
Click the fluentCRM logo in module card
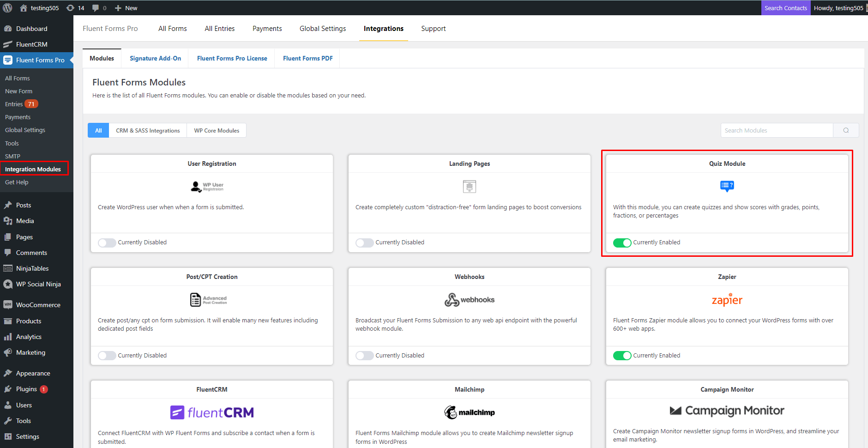click(212, 412)
